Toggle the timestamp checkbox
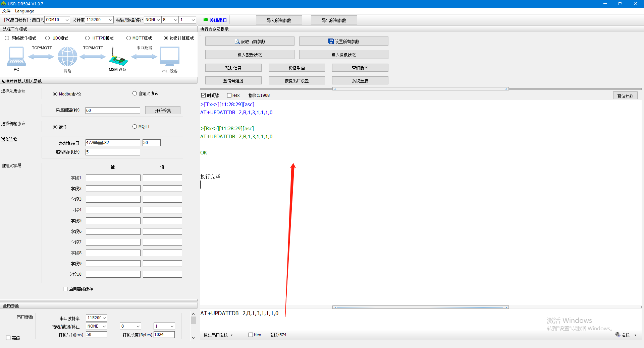Image resolution: width=644 pixels, height=348 pixels. coord(203,95)
